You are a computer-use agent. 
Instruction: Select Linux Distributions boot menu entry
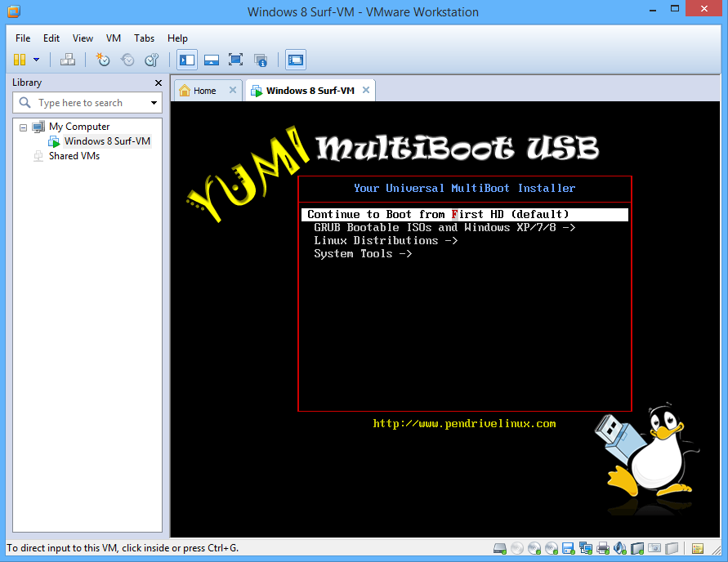coord(386,240)
